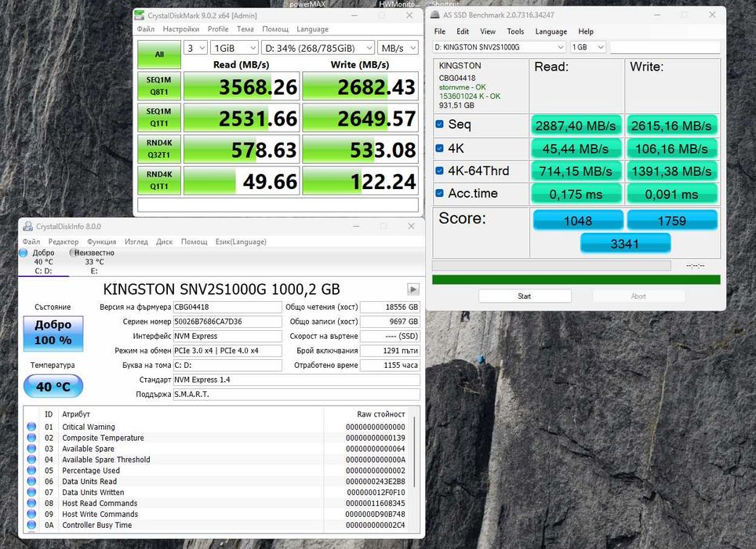Click the blue dot for Composite Temperature

(32, 438)
